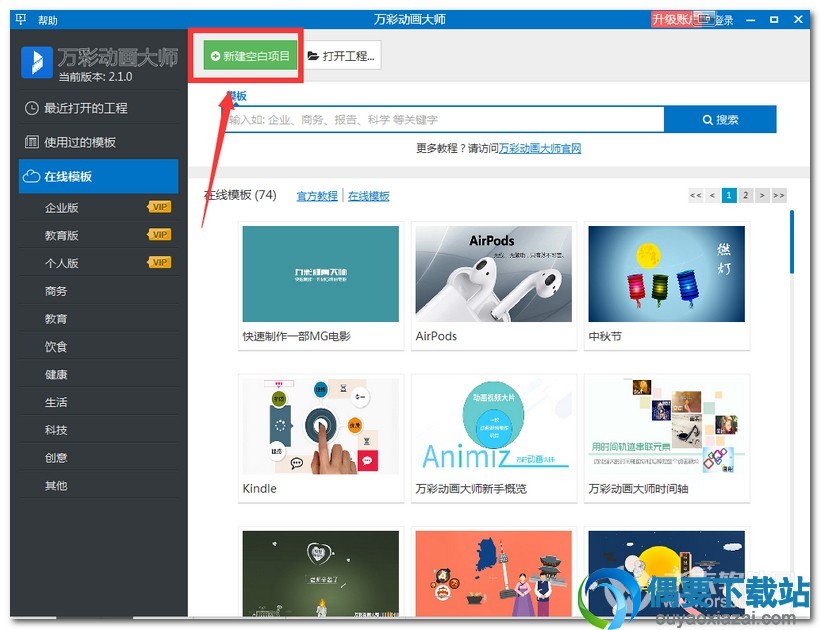Click VIP badge next to 教育版

coord(159,235)
